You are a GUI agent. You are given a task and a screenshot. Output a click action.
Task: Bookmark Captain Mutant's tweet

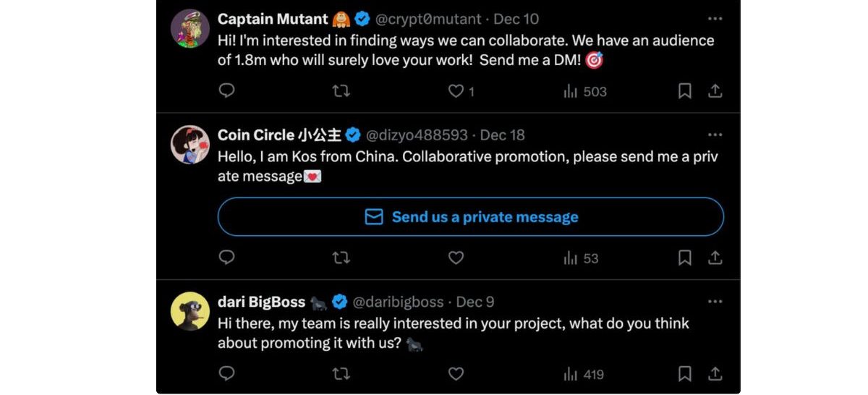tap(684, 91)
